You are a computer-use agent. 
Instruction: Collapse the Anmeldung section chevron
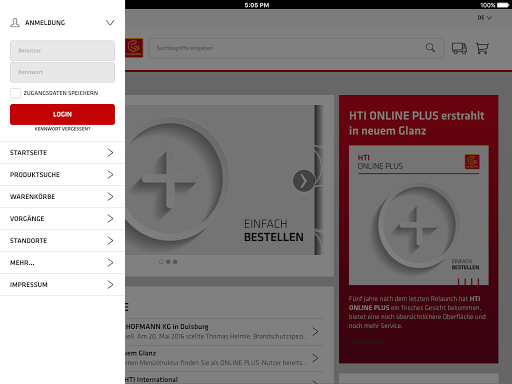110,23
